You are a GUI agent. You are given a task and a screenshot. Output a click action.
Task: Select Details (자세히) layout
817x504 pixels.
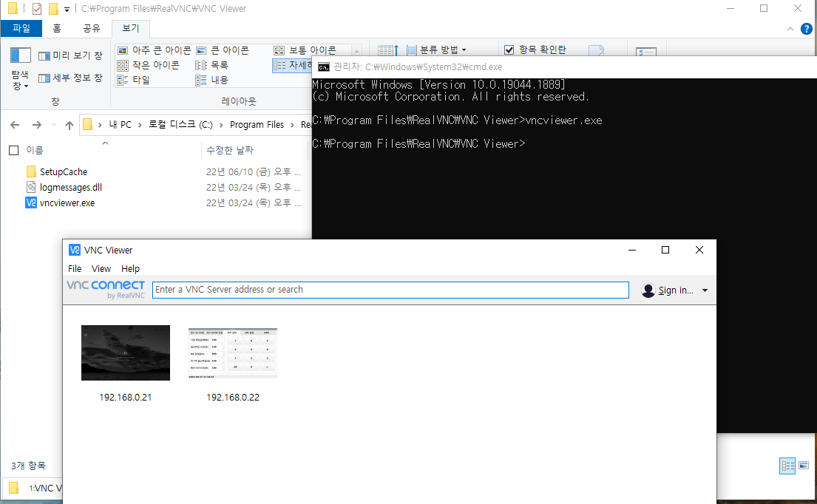(x=292, y=65)
